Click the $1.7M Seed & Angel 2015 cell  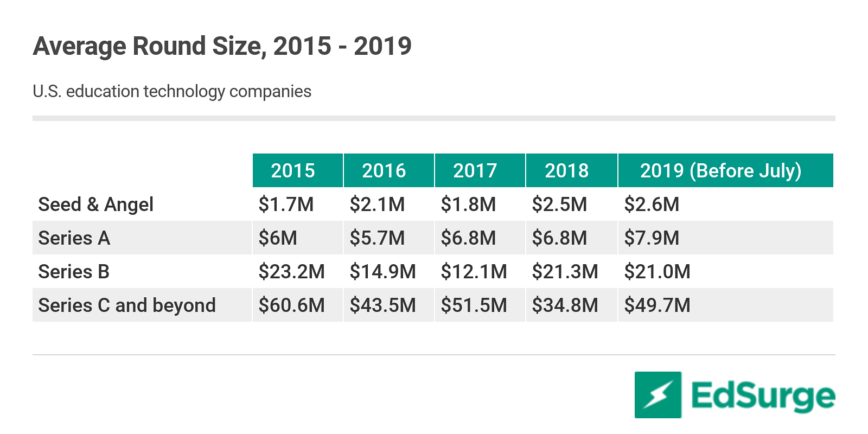click(298, 204)
